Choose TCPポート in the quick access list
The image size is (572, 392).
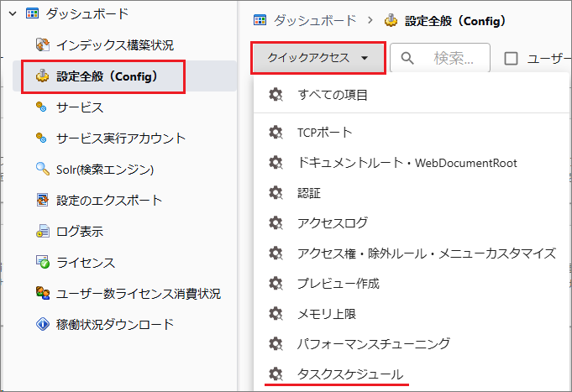click(324, 133)
